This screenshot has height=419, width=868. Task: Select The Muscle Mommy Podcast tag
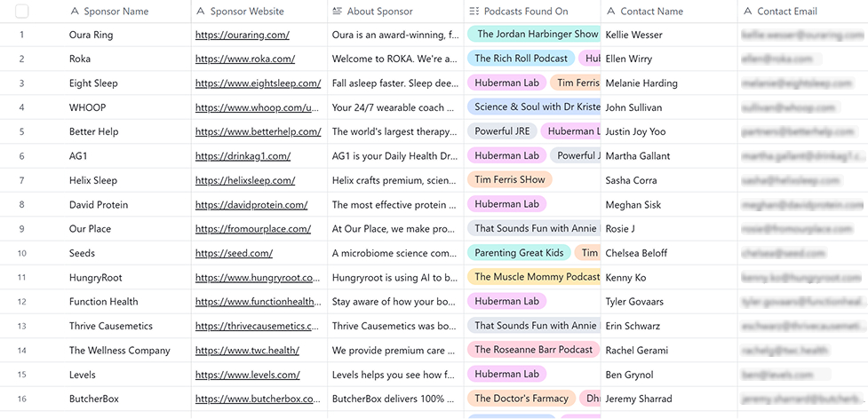pyautogui.click(x=536, y=277)
